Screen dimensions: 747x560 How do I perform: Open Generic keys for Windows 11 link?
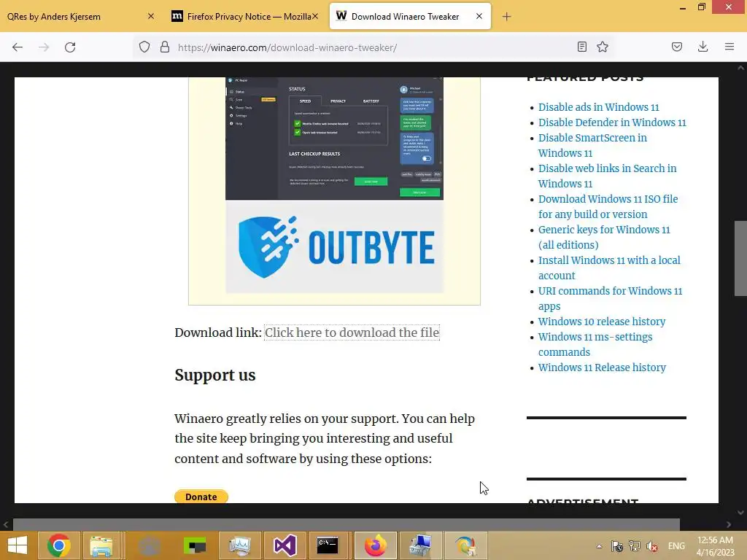pos(604,237)
